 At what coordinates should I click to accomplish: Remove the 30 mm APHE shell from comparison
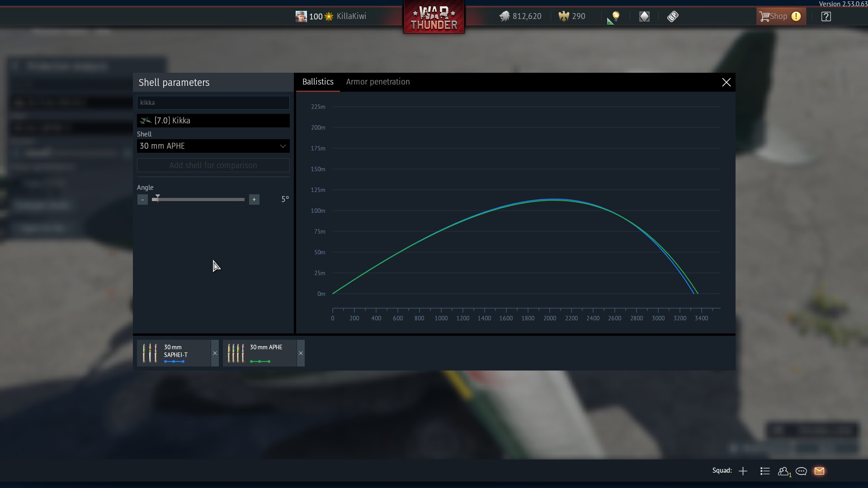click(x=301, y=353)
